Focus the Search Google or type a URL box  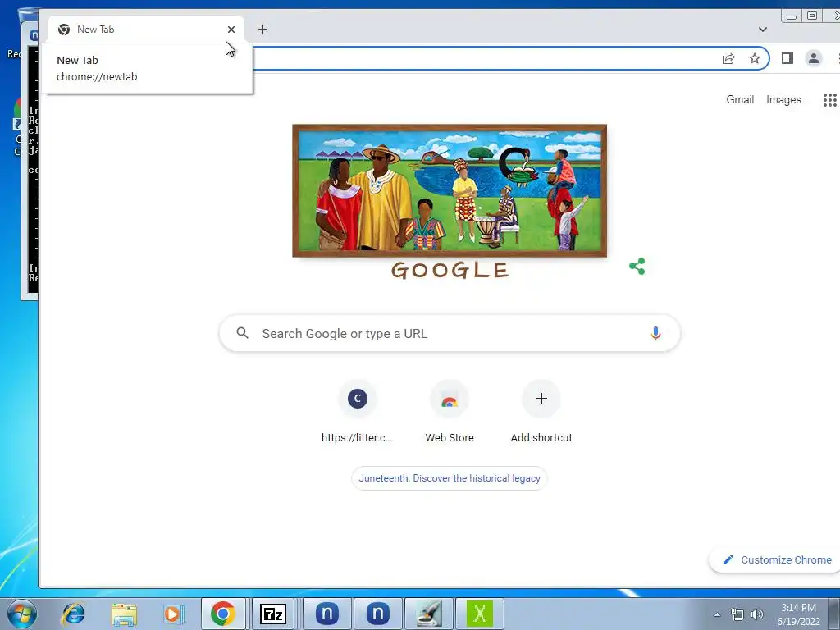coord(450,333)
